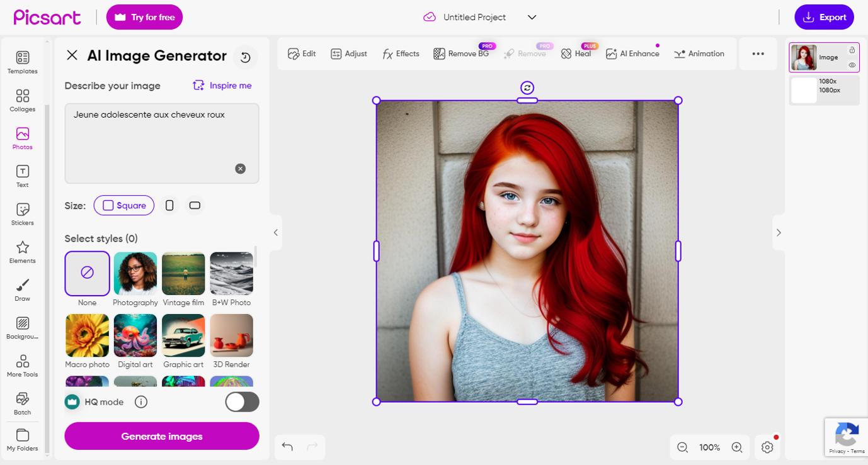Image resolution: width=868 pixels, height=465 pixels.
Task: Select the Text tool in the sidebar
Action: click(22, 176)
